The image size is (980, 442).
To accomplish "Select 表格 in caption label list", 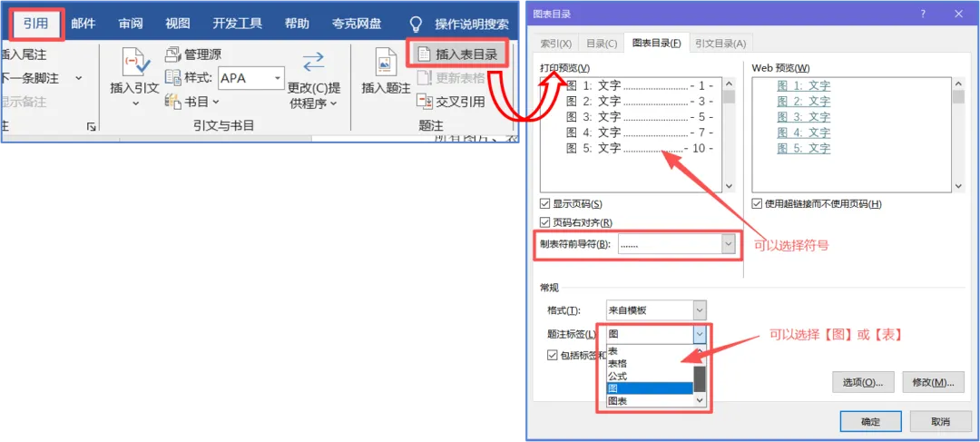I will [650, 363].
